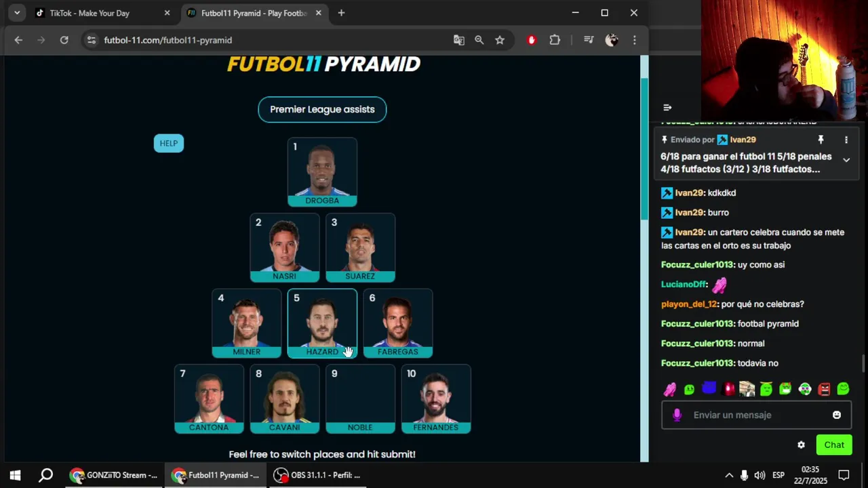Image resolution: width=868 pixels, height=488 pixels.
Task: Open the red ad blocker extension
Action: point(532,40)
